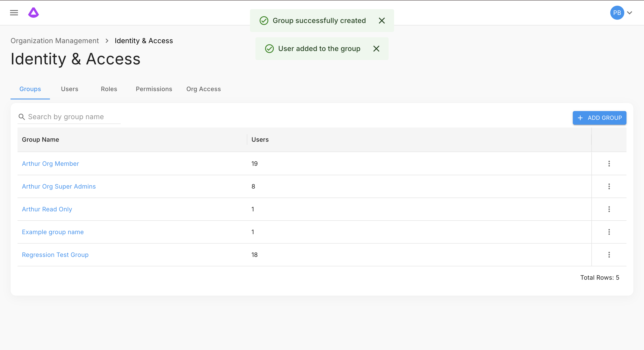644x350 pixels.
Task: Switch to the Roles tab
Action: tap(109, 89)
